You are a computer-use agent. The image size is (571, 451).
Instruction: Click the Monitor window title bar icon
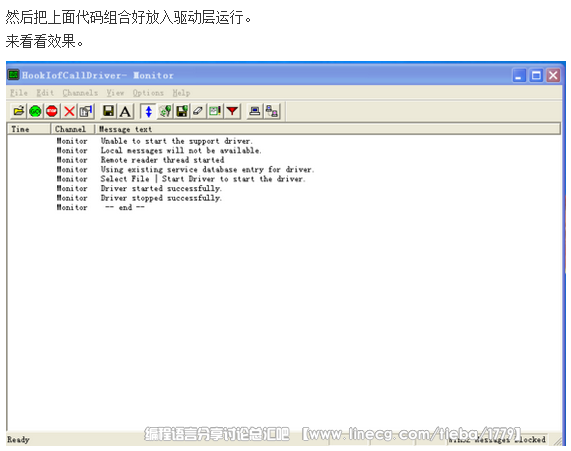pos(14,75)
